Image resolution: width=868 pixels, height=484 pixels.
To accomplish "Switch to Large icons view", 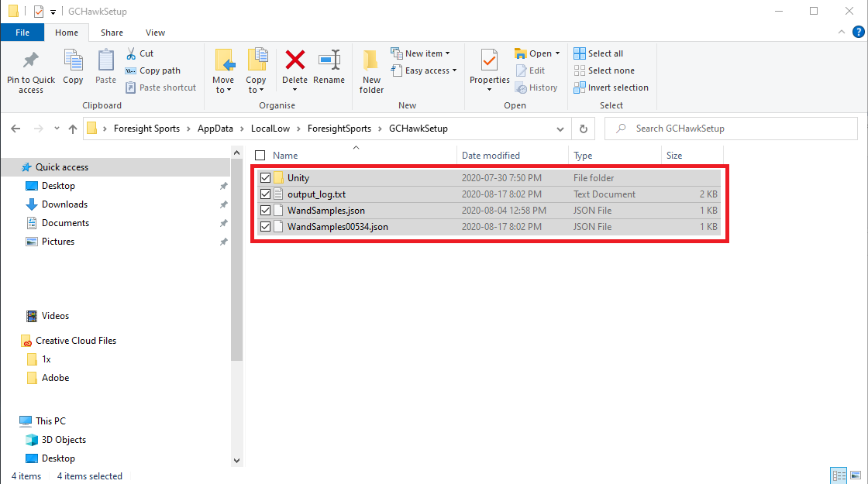I will 856,475.
